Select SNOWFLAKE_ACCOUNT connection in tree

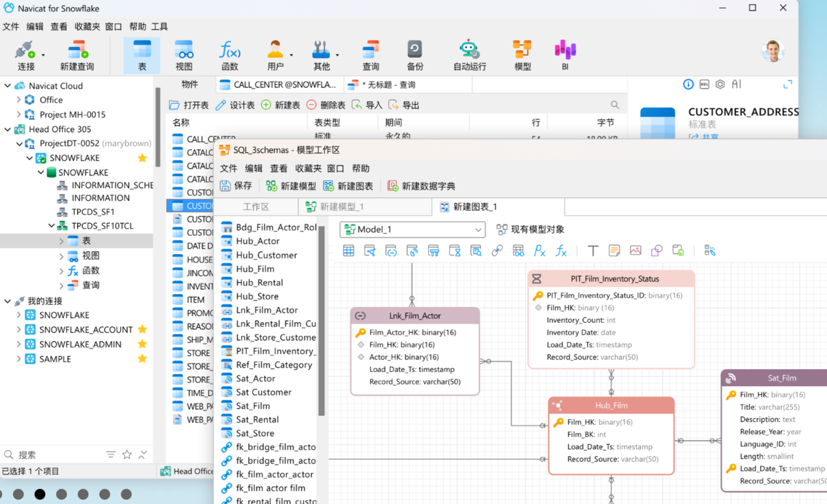click(85, 329)
